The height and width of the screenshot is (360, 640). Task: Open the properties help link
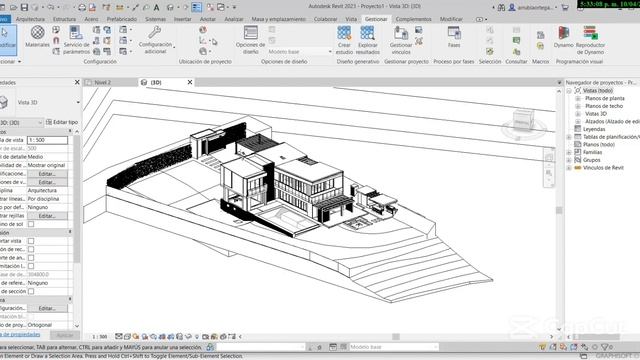click(x=20, y=334)
